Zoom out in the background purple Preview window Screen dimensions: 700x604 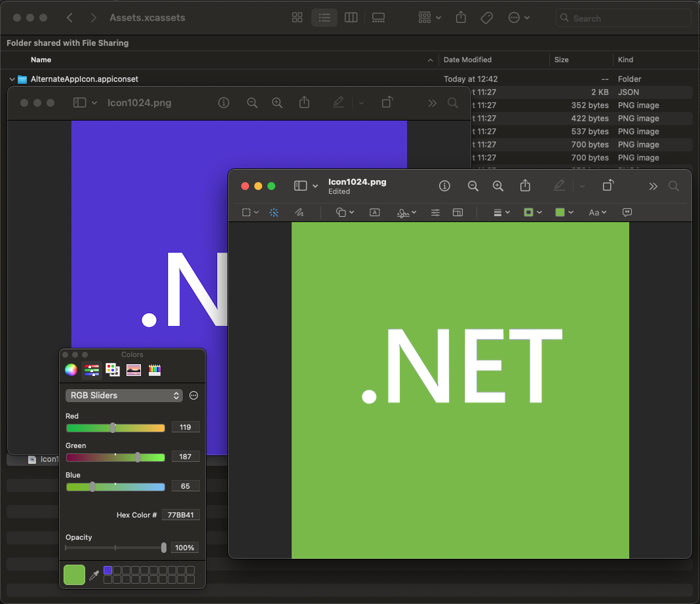[x=252, y=103]
